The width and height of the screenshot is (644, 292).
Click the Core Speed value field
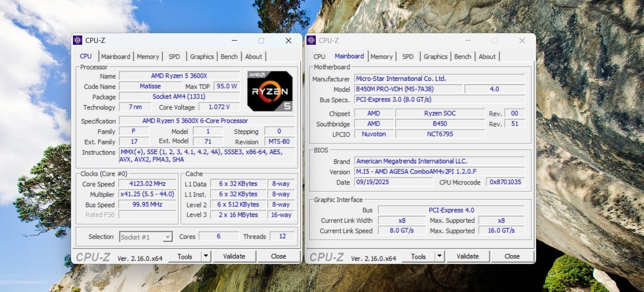[147, 184]
